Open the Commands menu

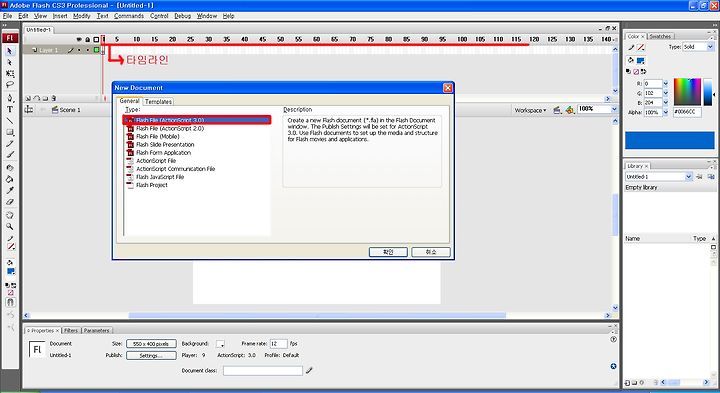[x=129, y=16]
